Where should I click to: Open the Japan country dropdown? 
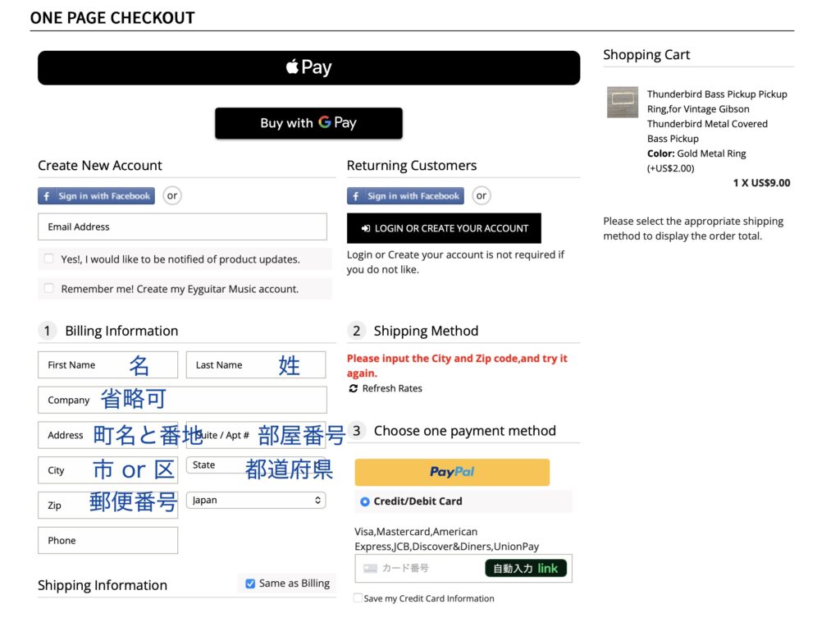[256, 500]
